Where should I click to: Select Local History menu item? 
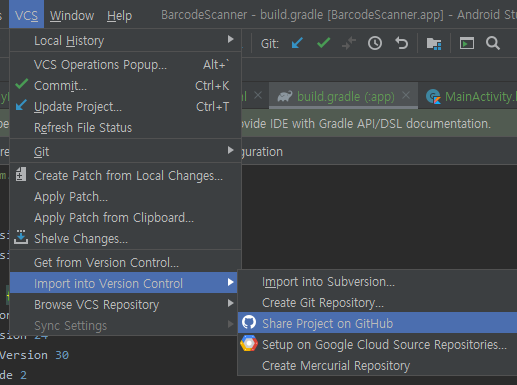tap(125, 41)
